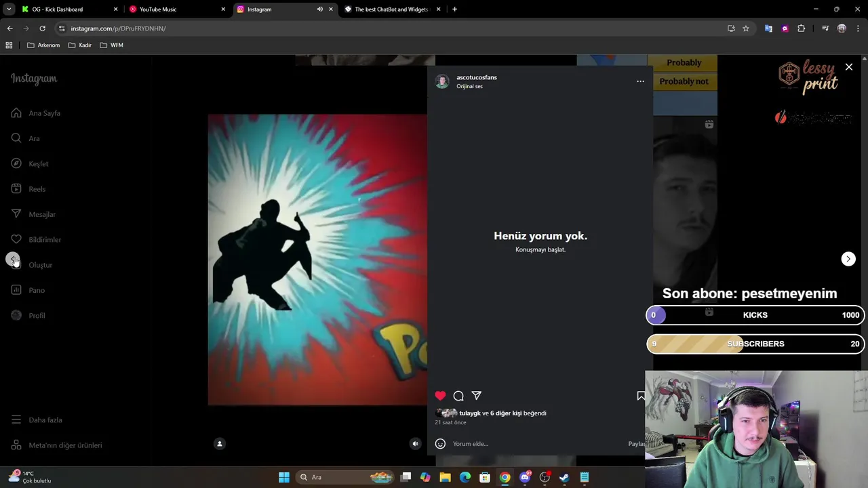Reload the page
Viewport: 868px width, 488px height.
[x=42, y=28]
